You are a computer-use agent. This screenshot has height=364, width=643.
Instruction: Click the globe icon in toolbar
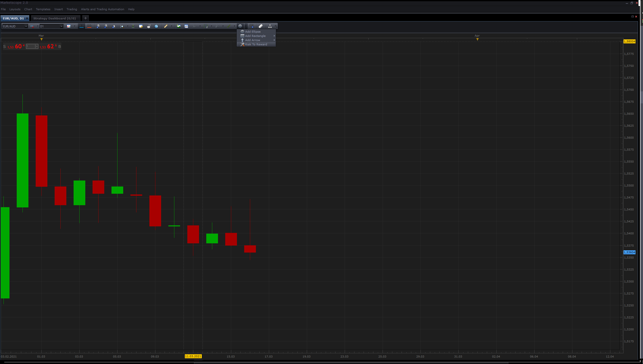pos(156,26)
